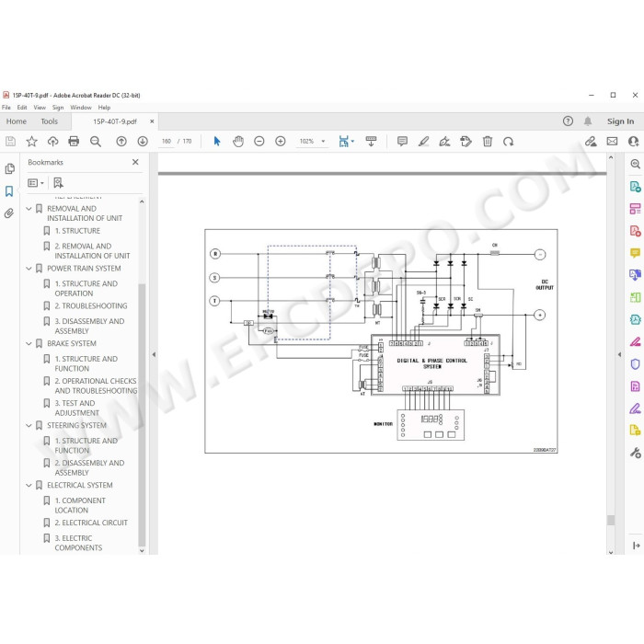Open the View menu
644x644 pixels.
point(40,108)
